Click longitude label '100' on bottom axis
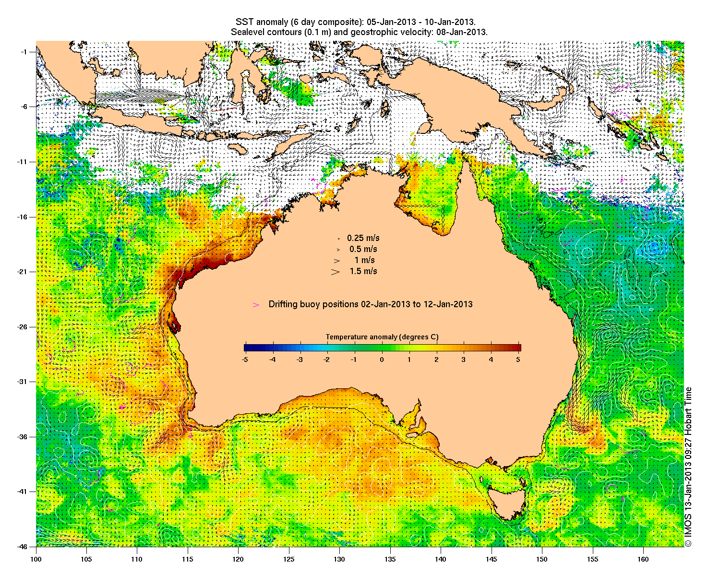Image resolution: width=720 pixels, height=588 pixels. point(36,559)
